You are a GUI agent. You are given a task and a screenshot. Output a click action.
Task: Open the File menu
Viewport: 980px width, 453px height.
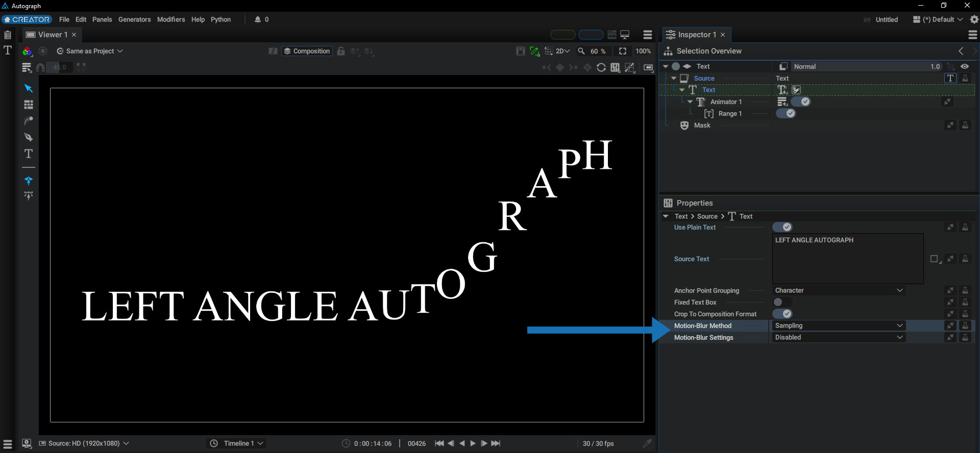coord(64,19)
